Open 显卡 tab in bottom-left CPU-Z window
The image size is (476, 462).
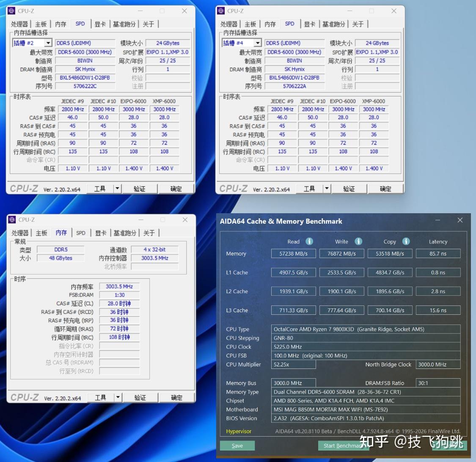(100, 233)
